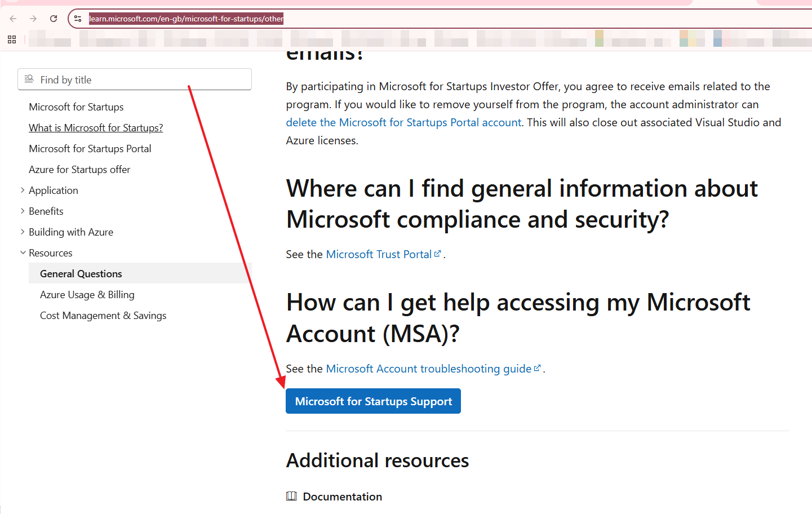Expand the Benefits section chevron
The height and width of the screenshot is (514, 812).
(23, 211)
